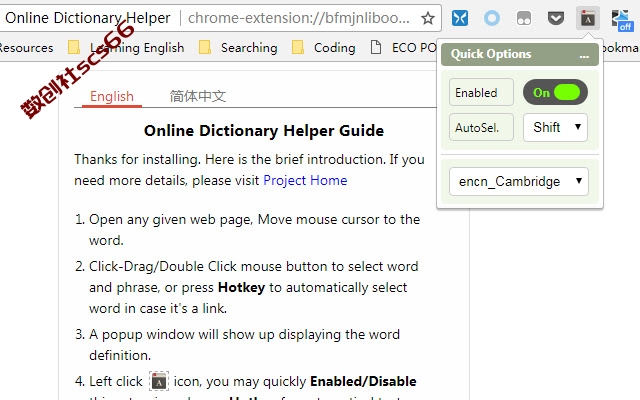Viewport: 640px width, 400px height.
Task: Bookmark this page with the star icon
Action: pos(427,18)
